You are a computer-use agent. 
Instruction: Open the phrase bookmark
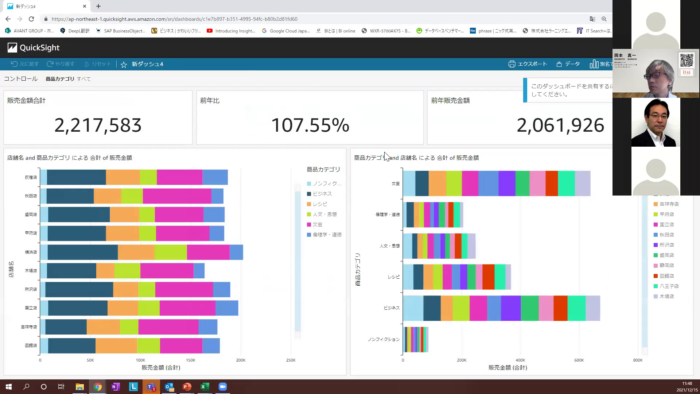[493, 31]
